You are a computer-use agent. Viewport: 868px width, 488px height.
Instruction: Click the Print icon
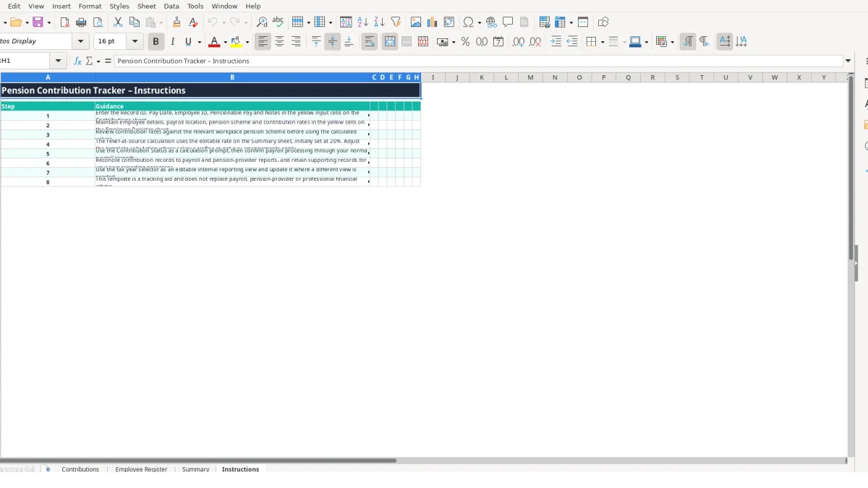tap(81, 22)
